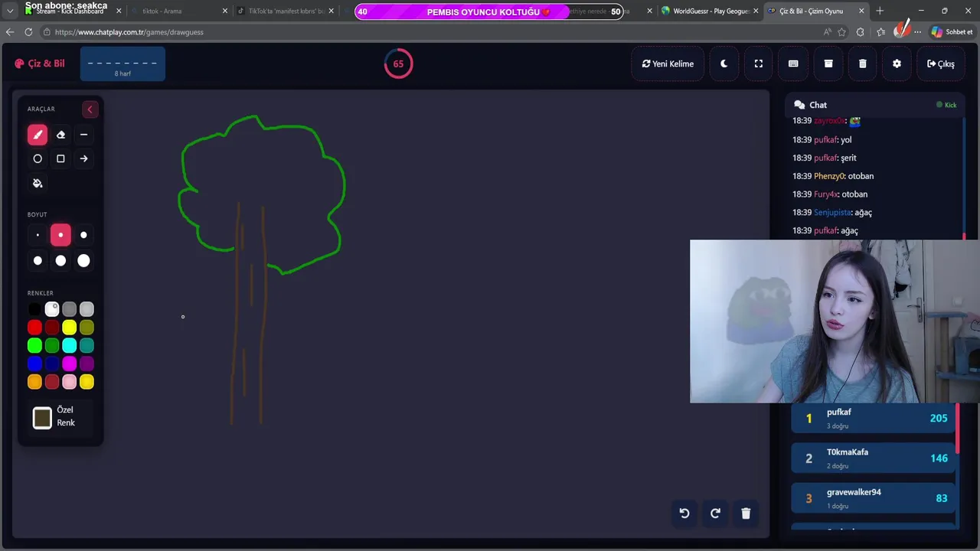Choose the third brush size in top row
This screenshot has height=551, width=980.
(x=83, y=235)
